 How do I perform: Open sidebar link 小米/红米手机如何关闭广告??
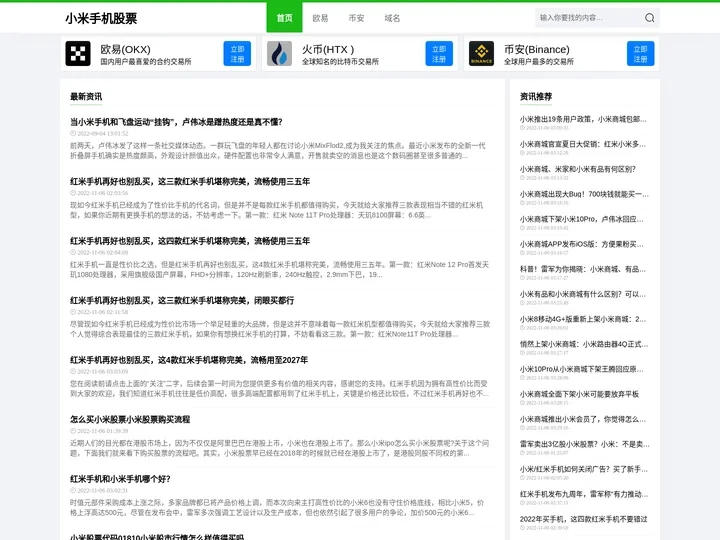tap(584, 469)
